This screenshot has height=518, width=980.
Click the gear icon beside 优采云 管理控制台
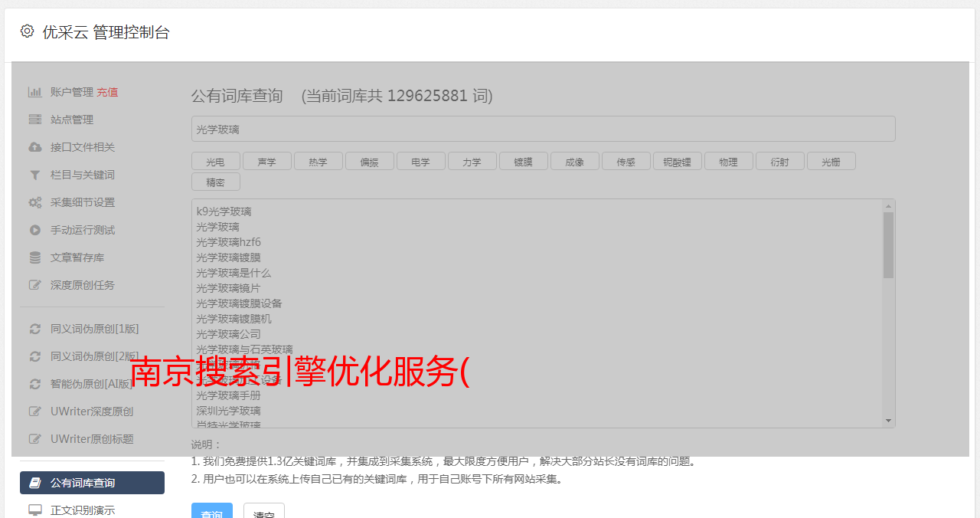click(28, 31)
